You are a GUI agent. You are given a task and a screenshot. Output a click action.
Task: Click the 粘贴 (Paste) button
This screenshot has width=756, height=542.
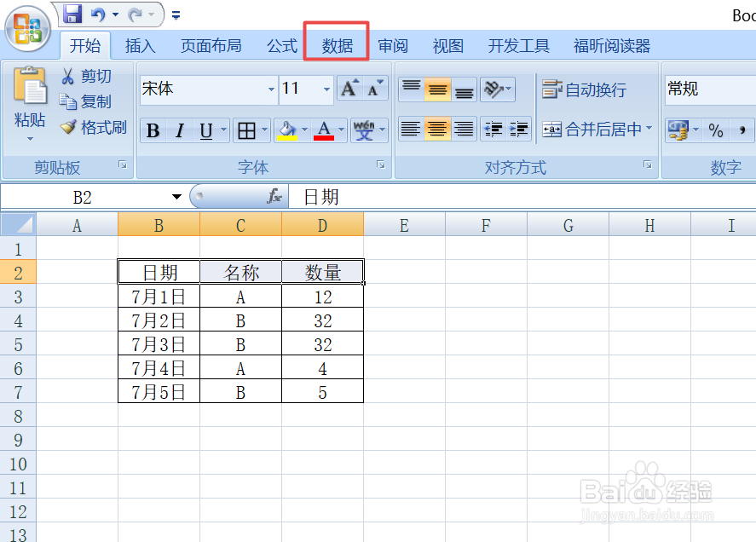(x=29, y=107)
